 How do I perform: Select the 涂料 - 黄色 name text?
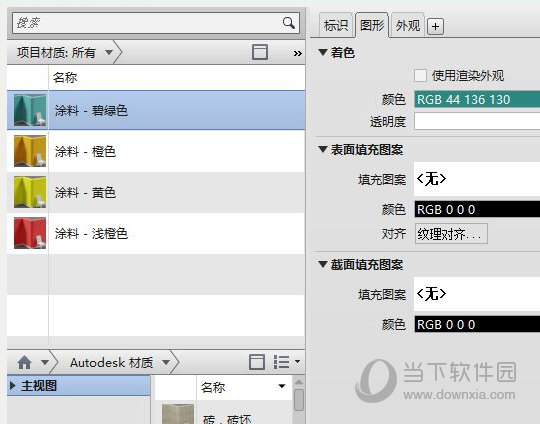pos(85,192)
